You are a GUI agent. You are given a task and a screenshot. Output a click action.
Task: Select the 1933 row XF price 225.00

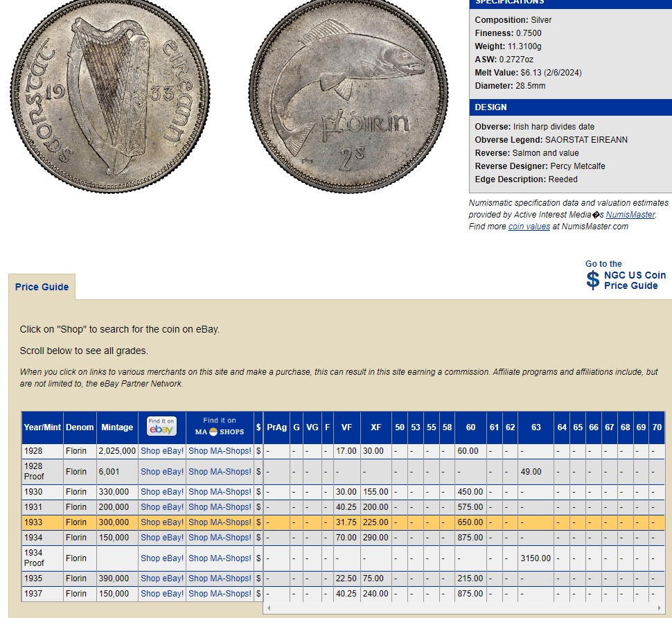point(375,522)
